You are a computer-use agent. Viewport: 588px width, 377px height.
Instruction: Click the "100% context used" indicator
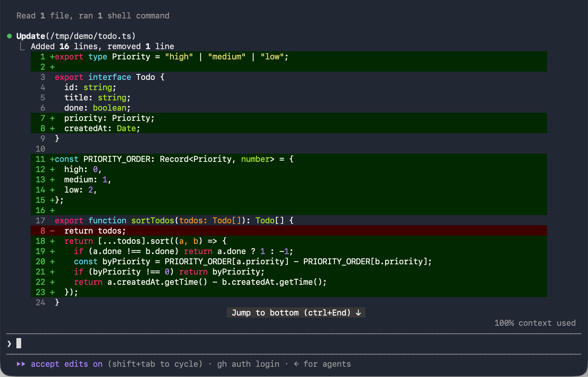point(535,323)
